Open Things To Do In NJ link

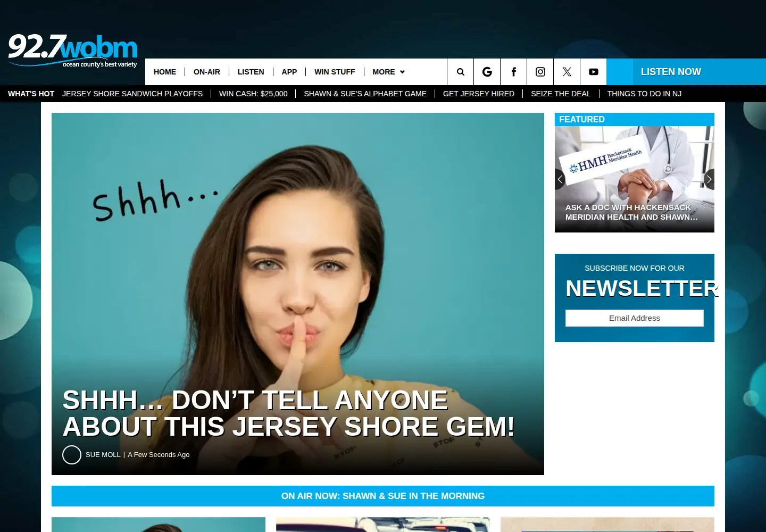point(644,94)
